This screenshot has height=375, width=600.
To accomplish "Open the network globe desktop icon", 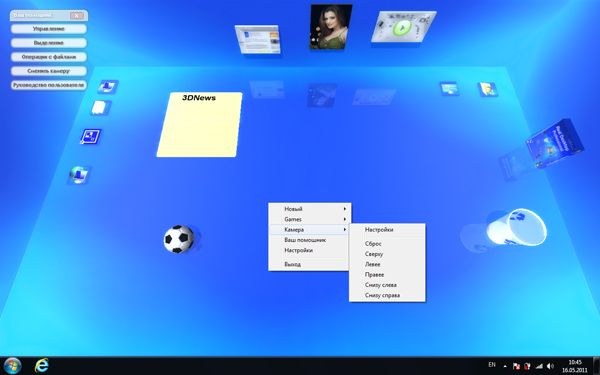I will coord(79,175).
